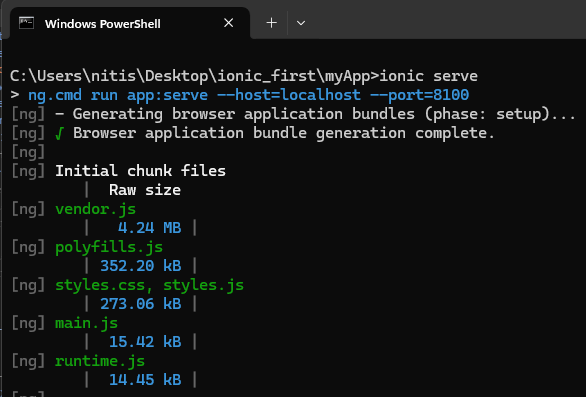This screenshot has width=586, height=397.
Task: Click the runtime.js file name
Action: coord(100,361)
